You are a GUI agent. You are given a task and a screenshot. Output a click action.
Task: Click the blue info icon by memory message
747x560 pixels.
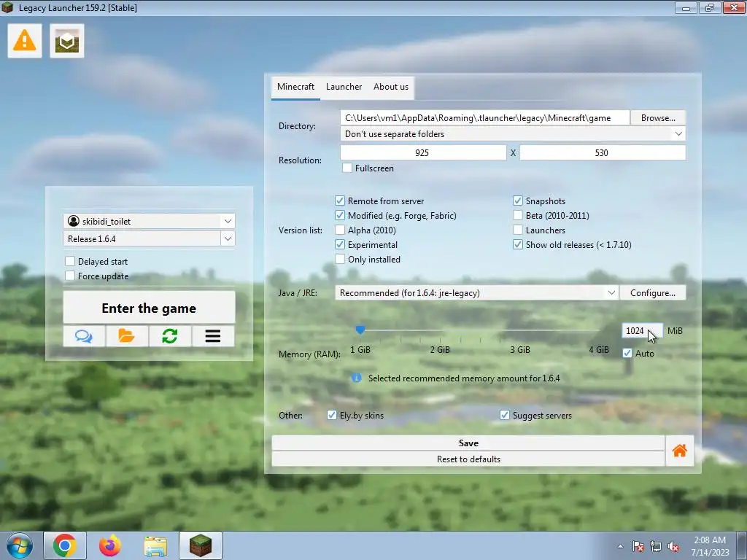(356, 378)
